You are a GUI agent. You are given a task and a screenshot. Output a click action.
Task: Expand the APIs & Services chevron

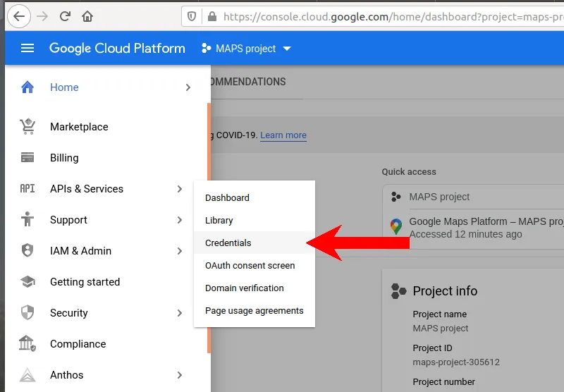coord(180,189)
